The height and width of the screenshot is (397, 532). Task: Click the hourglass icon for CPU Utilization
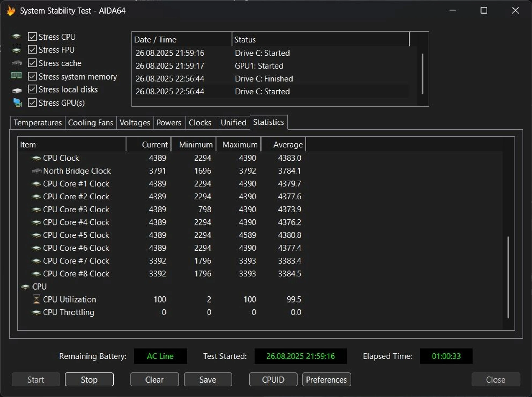(x=36, y=299)
